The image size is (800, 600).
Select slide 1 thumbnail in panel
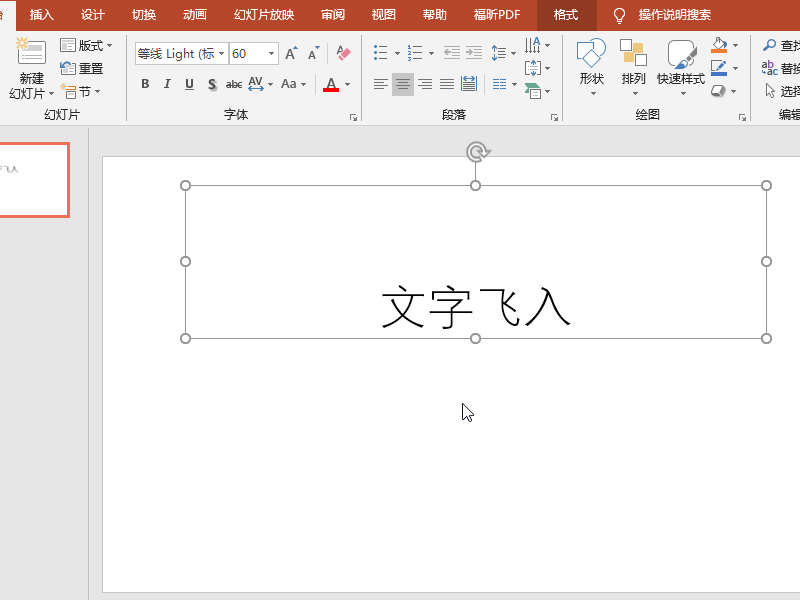coord(34,180)
